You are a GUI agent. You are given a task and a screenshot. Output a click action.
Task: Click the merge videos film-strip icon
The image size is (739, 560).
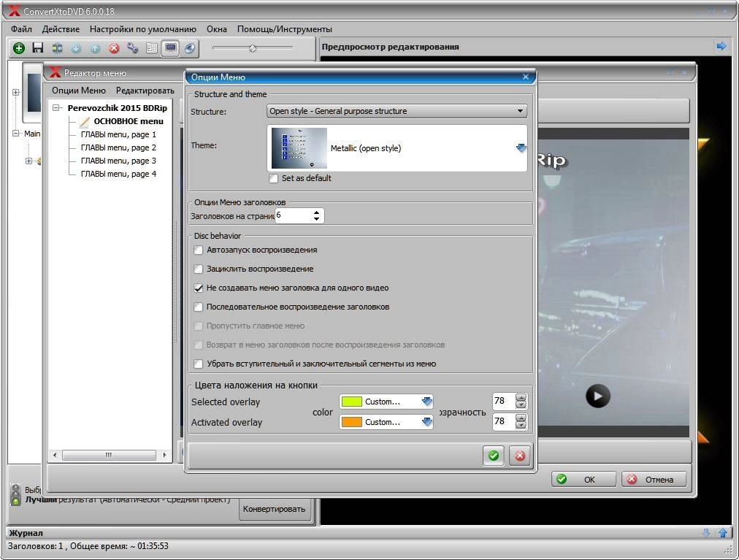pyautogui.click(x=57, y=48)
